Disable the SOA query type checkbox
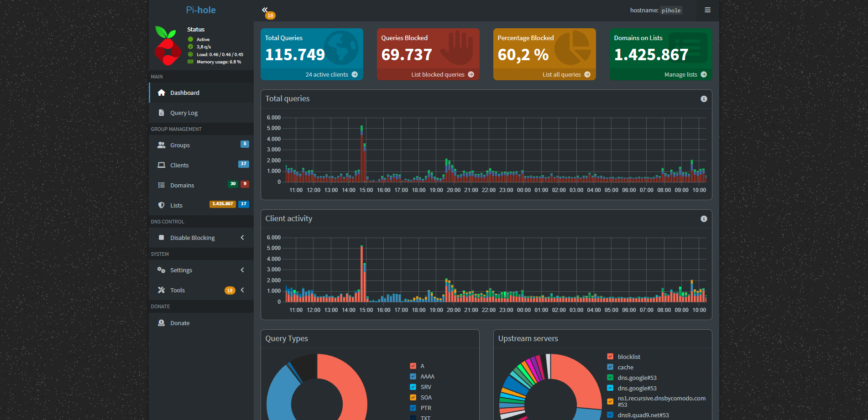Viewport: 868px width, 420px height. point(413,397)
